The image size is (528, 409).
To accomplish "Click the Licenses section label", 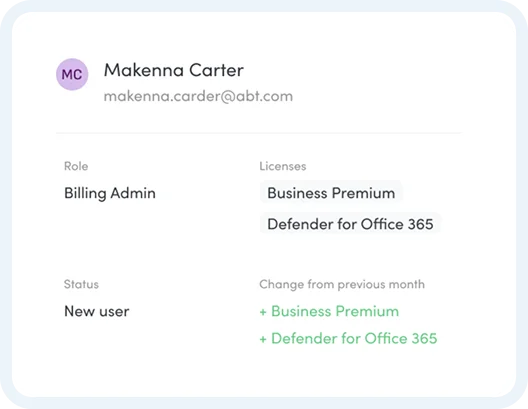I will 283,166.
